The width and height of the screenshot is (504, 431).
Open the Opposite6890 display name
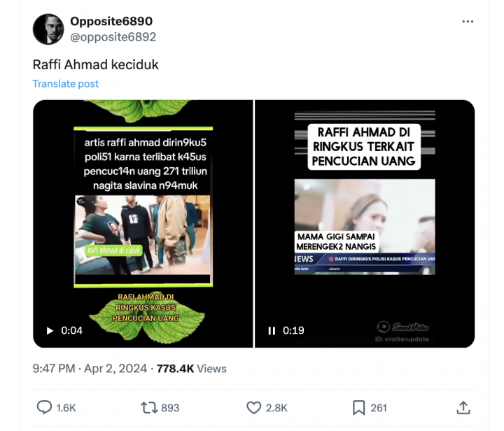click(x=111, y=21)
